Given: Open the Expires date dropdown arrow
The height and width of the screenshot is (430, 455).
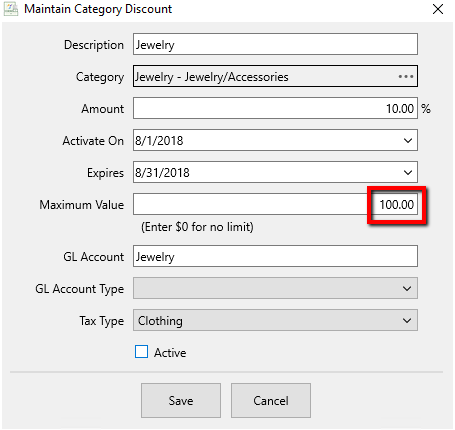Looking at the screenshot, I should 408,173.
